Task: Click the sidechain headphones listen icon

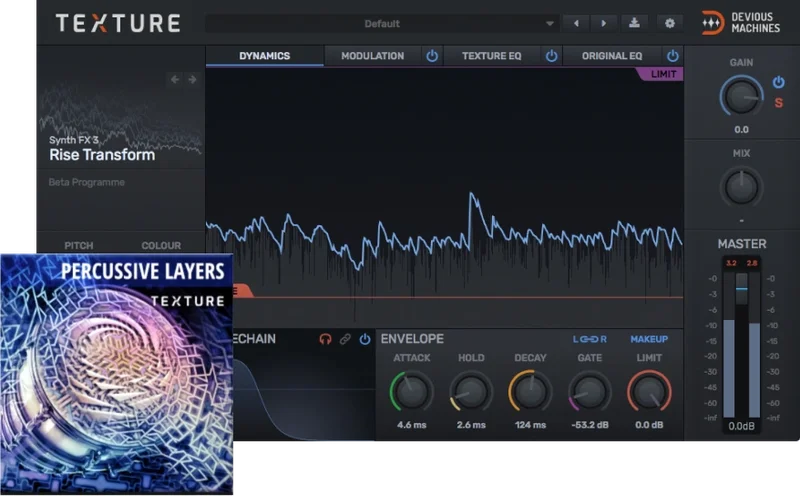Action: coord(326,339)
